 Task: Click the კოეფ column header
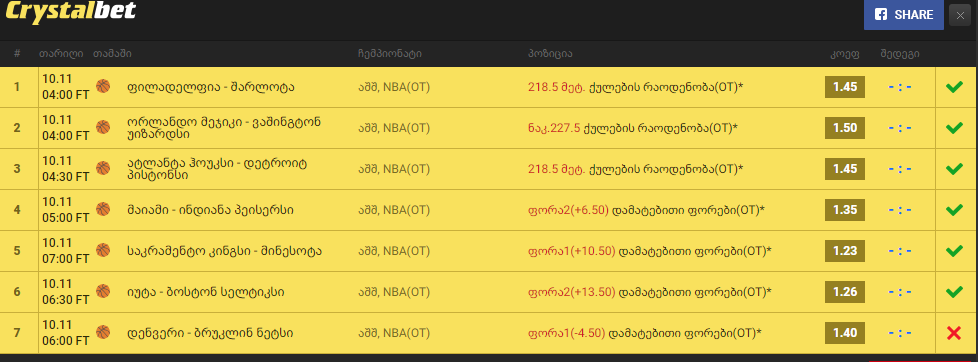[845, 54]
